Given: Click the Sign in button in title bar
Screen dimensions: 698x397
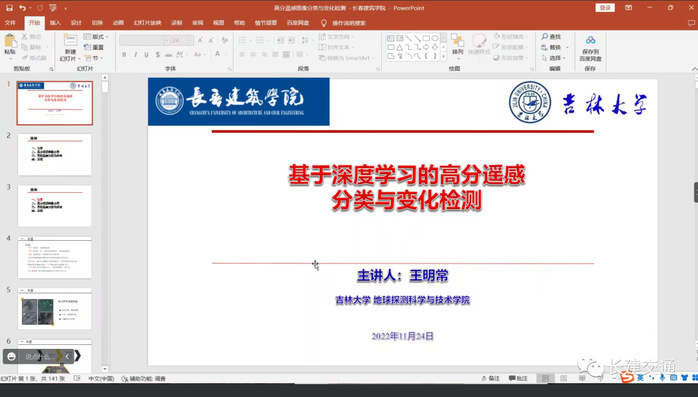Looking at the screenshot, I should (x=605, y=8).
